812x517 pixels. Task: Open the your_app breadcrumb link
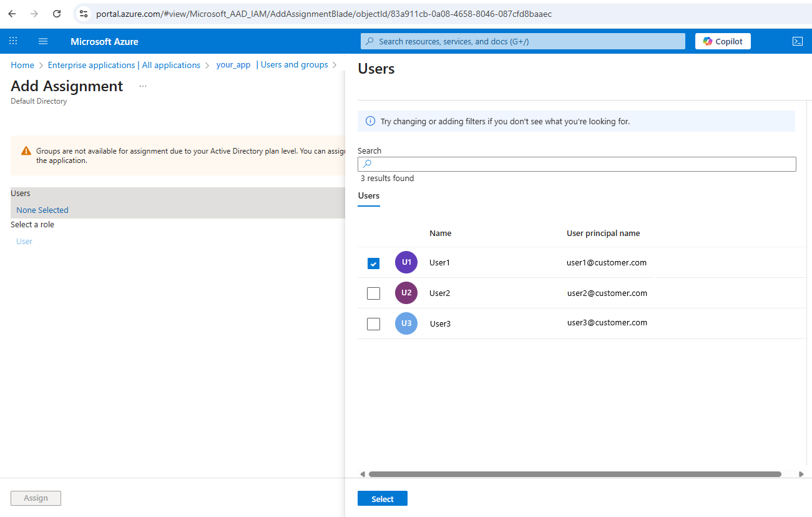[x=233, y=65]
